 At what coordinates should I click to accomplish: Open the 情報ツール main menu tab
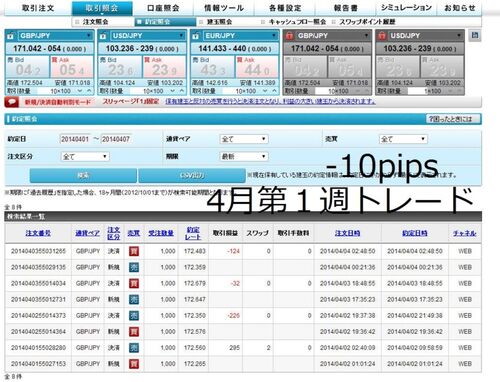[224, 8]
